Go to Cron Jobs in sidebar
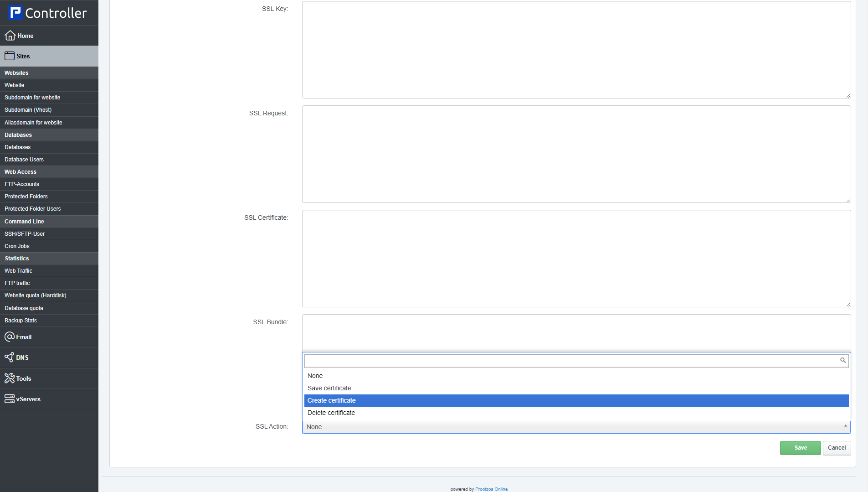This screenshot has width=868, height=492. pyautogui.click(x=17, y=246)
